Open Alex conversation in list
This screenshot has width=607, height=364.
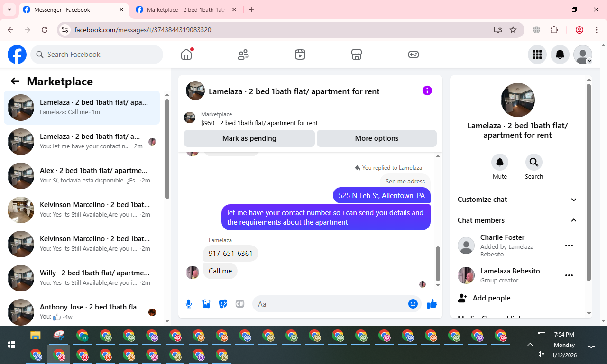pos(82,176)
